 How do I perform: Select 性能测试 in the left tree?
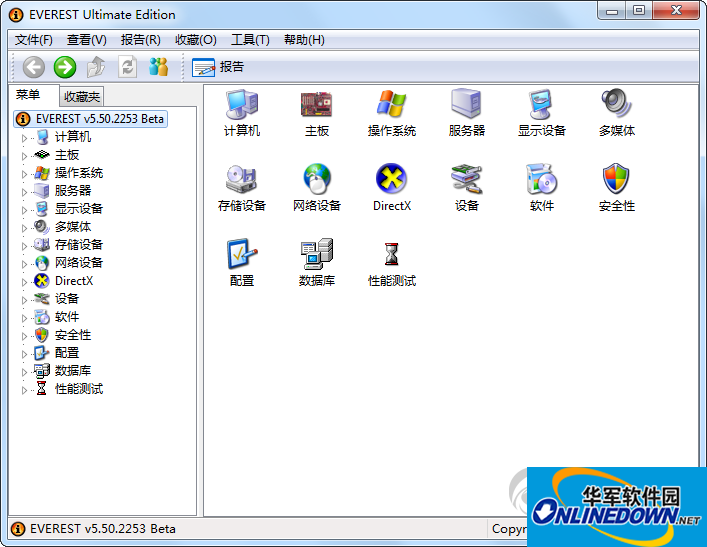coord(79,389)
